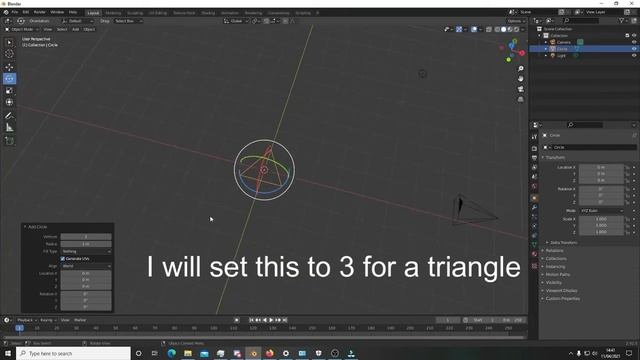Open the Render properties tab
The image size is (640, 360).
pos(534,149)
